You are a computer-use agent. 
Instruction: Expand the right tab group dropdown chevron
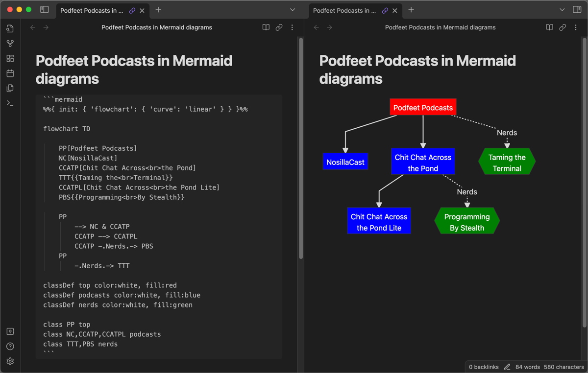[562, 10]
